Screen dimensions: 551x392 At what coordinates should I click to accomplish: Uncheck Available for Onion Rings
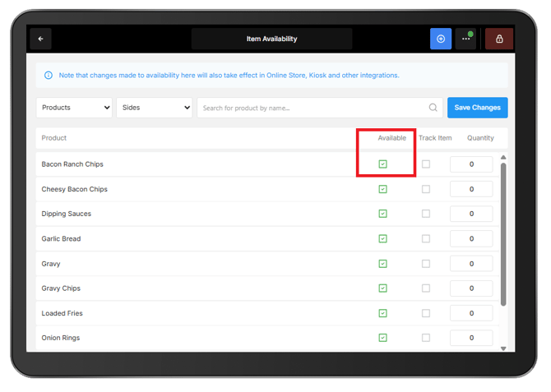click(382, 338)
